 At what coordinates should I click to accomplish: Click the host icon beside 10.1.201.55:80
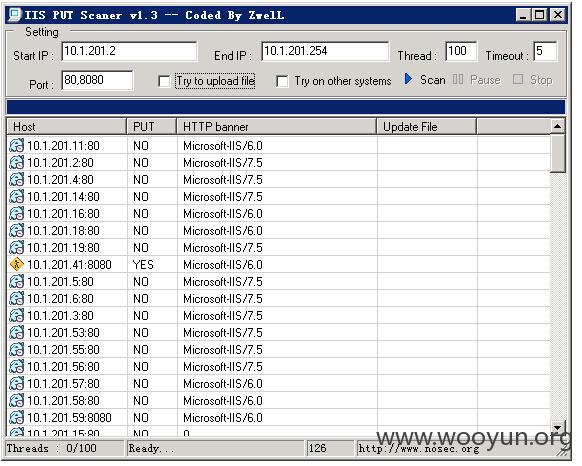(x=16, y=350)
